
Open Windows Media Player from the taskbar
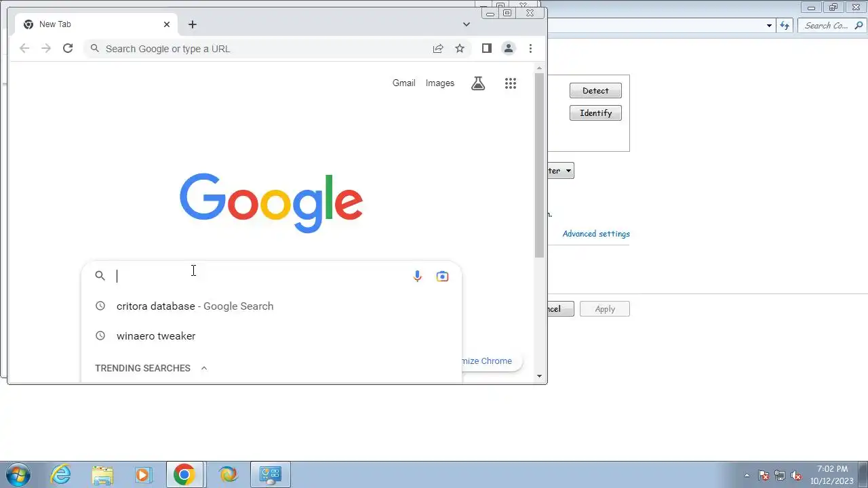click(143, 474)
